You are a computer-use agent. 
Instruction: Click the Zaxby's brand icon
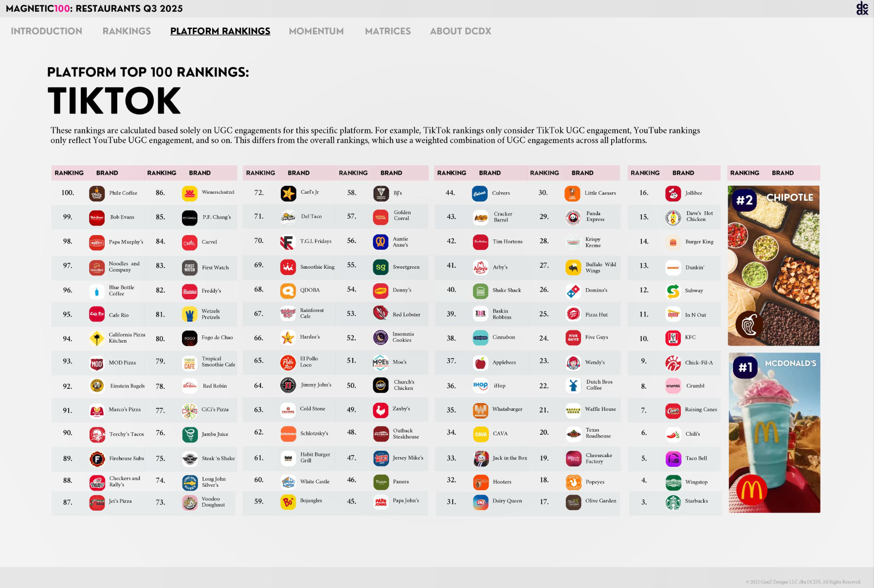click(381, 410)
